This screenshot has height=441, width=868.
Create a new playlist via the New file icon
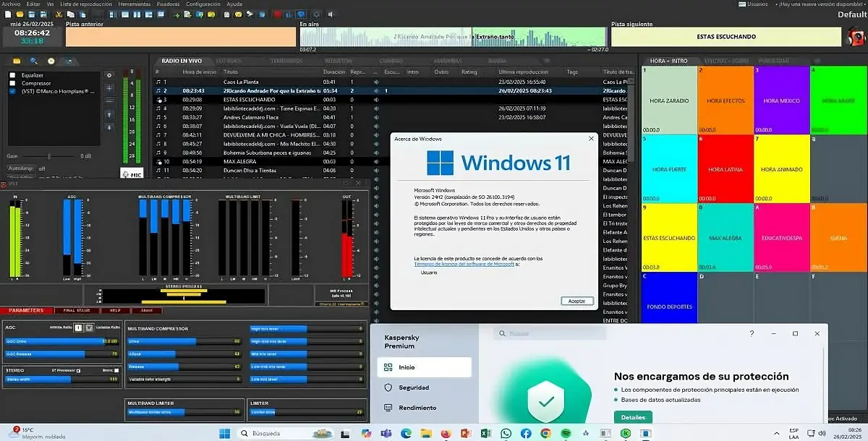coord(8,14)
